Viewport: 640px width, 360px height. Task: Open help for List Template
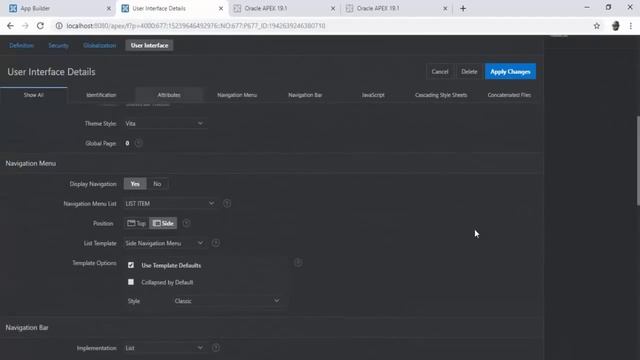click(216, 243)
